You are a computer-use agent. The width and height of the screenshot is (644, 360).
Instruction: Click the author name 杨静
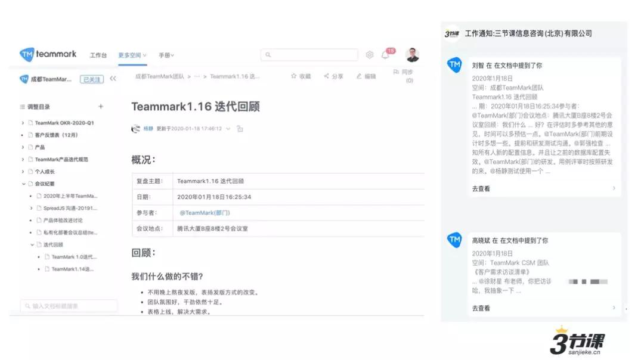coord(148,129)
